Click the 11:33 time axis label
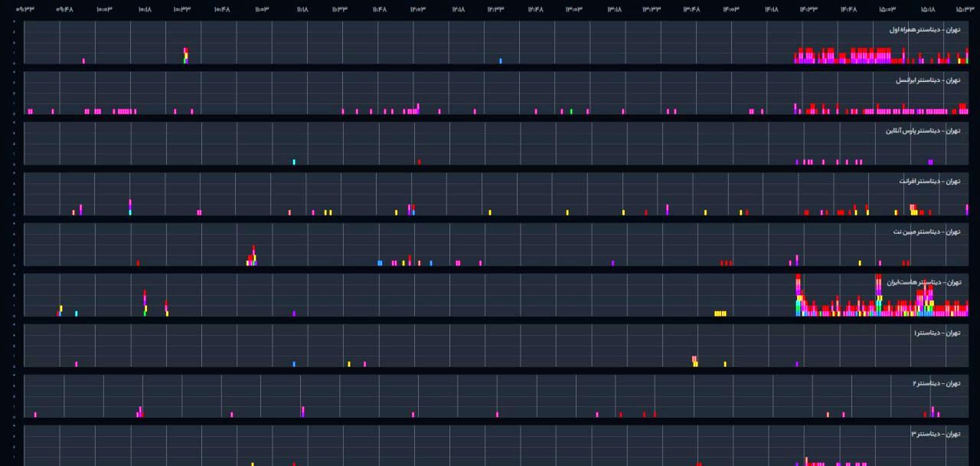The width and height of the screenshot is (980, 466). (338, 9)
